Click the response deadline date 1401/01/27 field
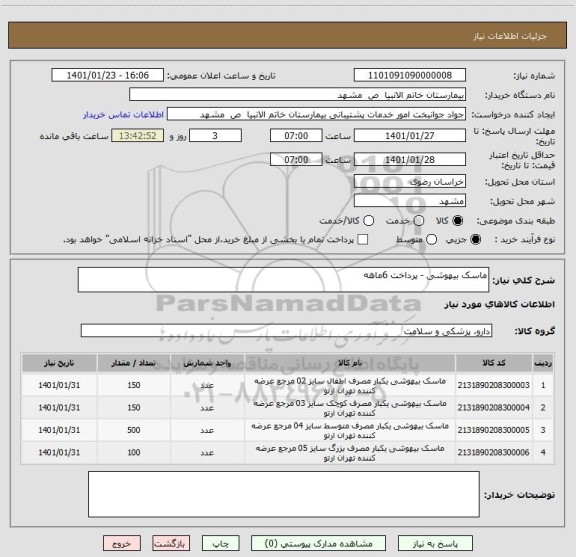 (410, 136)
